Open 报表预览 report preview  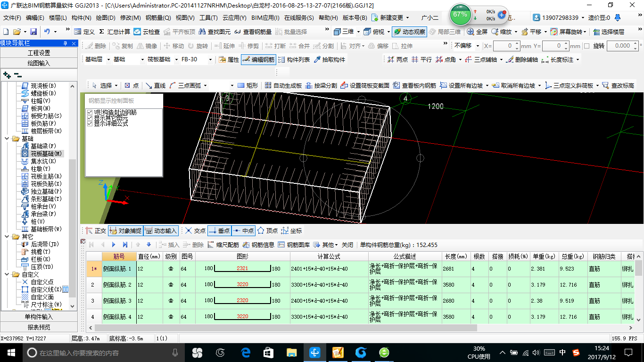39,327
